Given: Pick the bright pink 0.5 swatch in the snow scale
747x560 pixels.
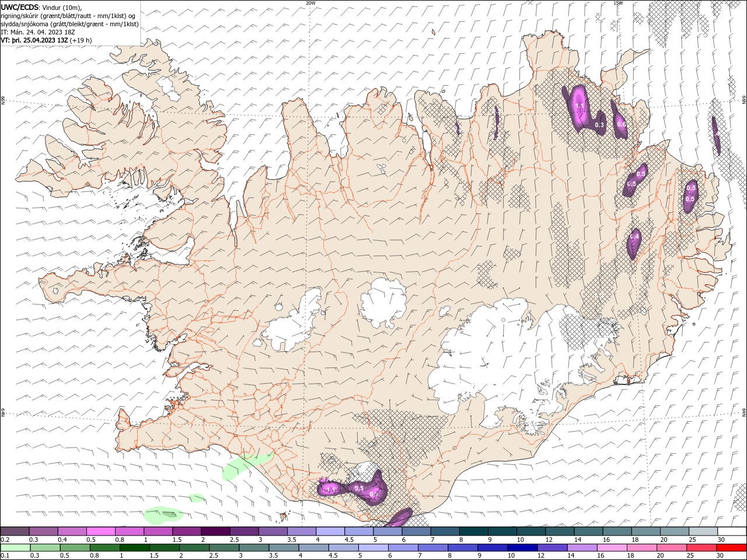Looking at the screenshot, I should tap(100, 531).
